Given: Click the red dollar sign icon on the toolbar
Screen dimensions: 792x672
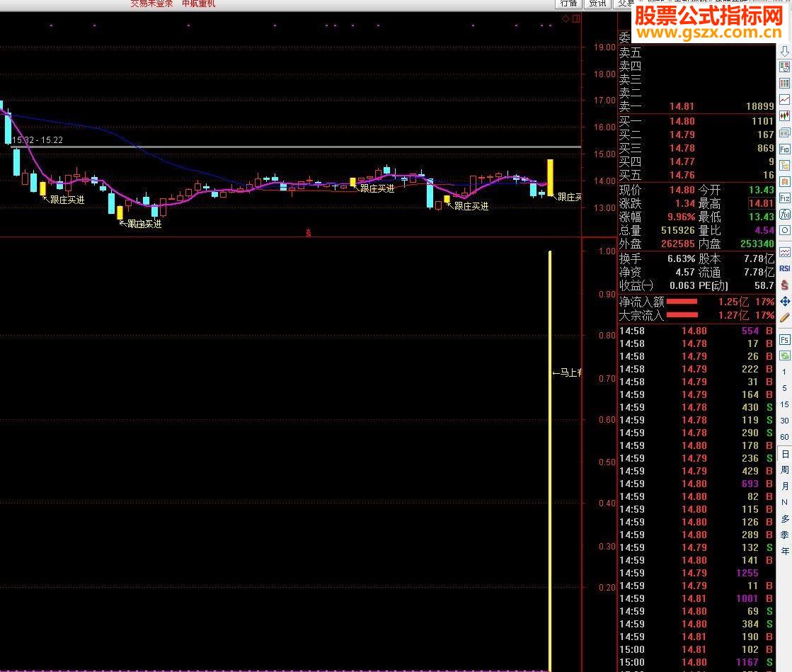Looking at the screenshot, I should tap(784, 285).
